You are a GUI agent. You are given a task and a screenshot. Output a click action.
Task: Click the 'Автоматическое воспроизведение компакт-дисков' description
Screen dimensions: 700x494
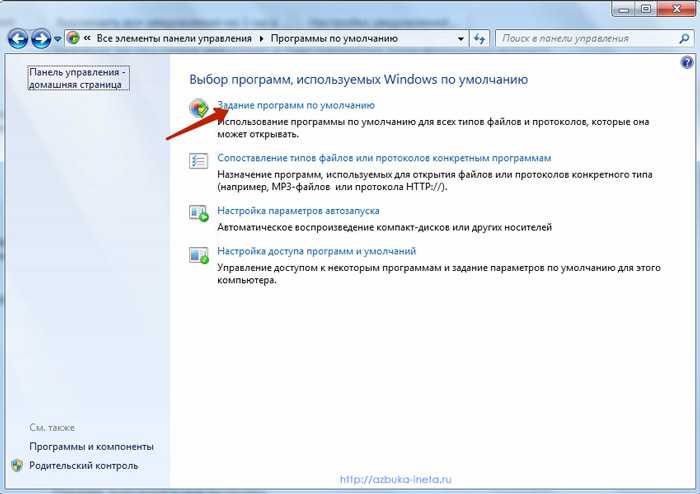tap(384, 228)
